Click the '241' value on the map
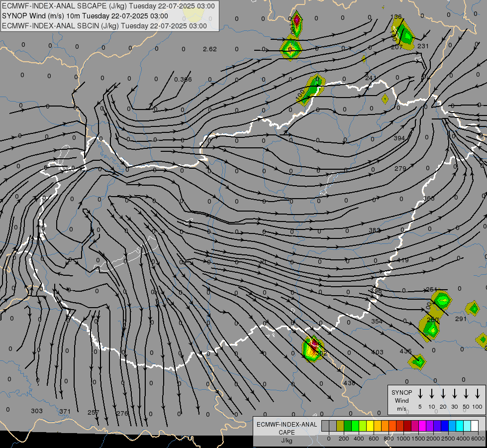This screenshot has width=487, height=448. (x=371, y=78)
